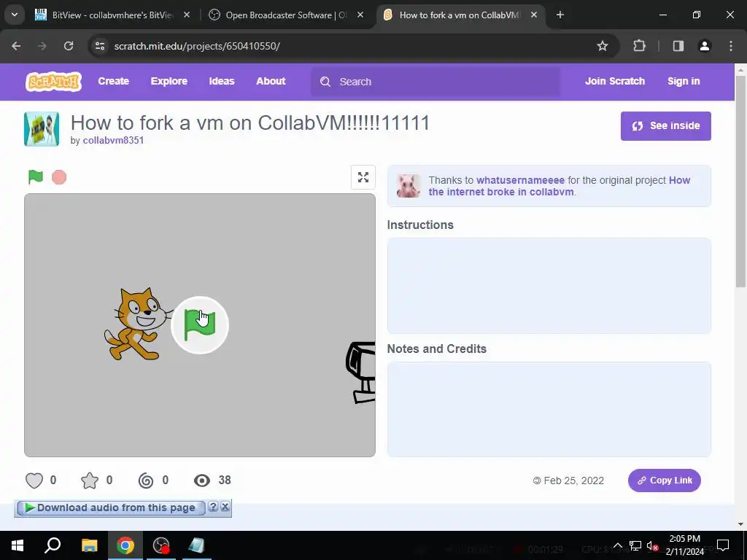Open the Chrome three-dot menu
This screenshot has width=747, height=560.
point(731,46)
